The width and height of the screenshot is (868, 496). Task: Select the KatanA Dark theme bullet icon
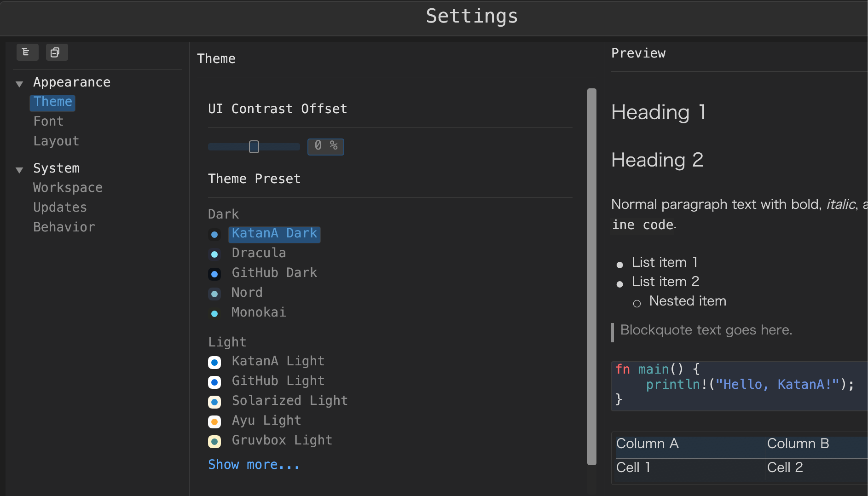click(x=214, y=235)
